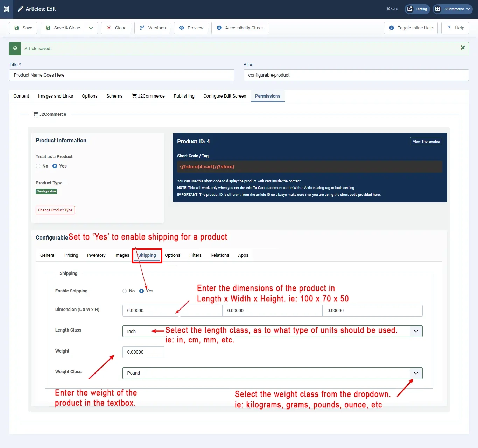The image size is (478, 448).
Task: Click Toggle Inline Help
Action: pos(411,28)
